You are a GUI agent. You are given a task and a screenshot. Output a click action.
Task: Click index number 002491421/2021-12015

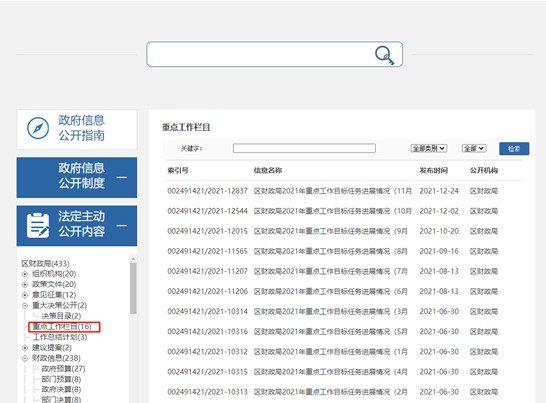208,231
